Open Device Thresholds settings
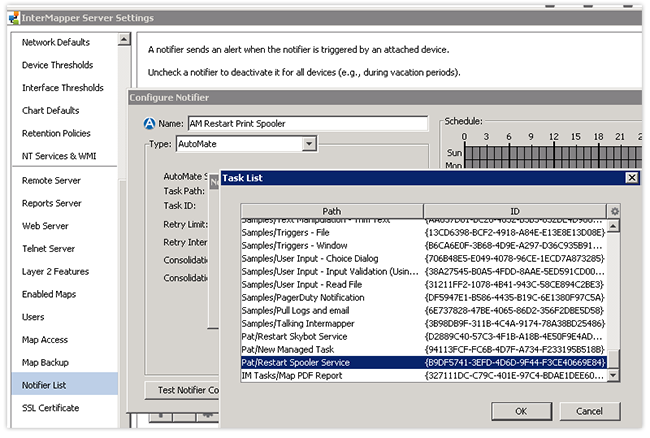Screen dimensions: 650x438 pos(58,65)
